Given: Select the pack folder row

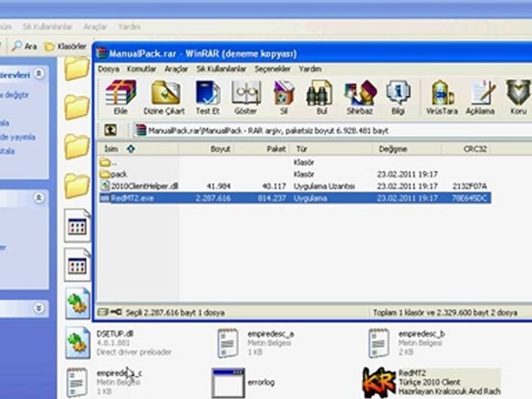Looking at the screenshot, I should click(x=294, y=174).
